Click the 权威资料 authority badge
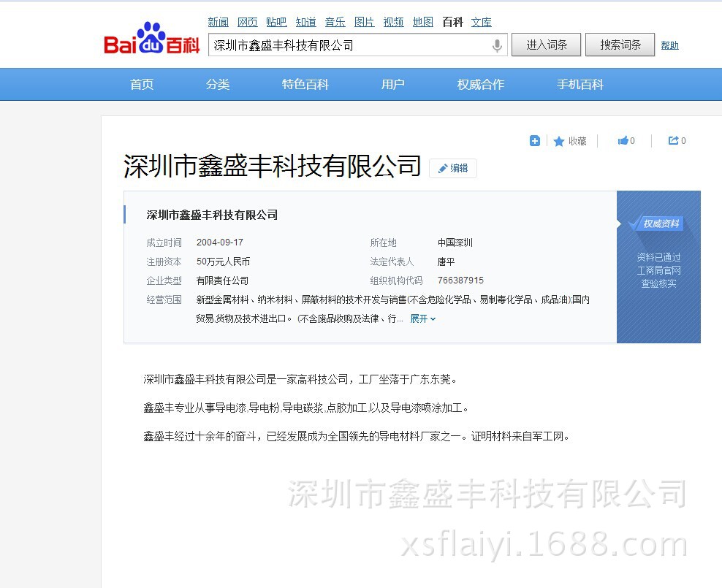The height and width of the screenshot is (588, 722). click(x=660, y=224)
